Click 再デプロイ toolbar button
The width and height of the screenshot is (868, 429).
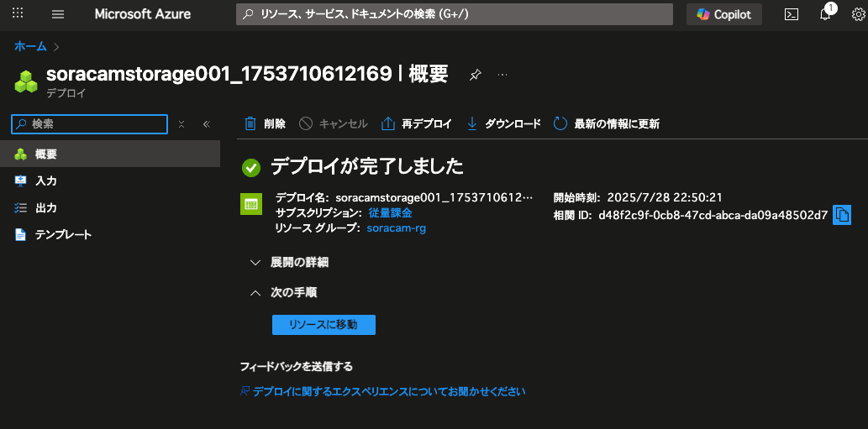tap(416, 124)
